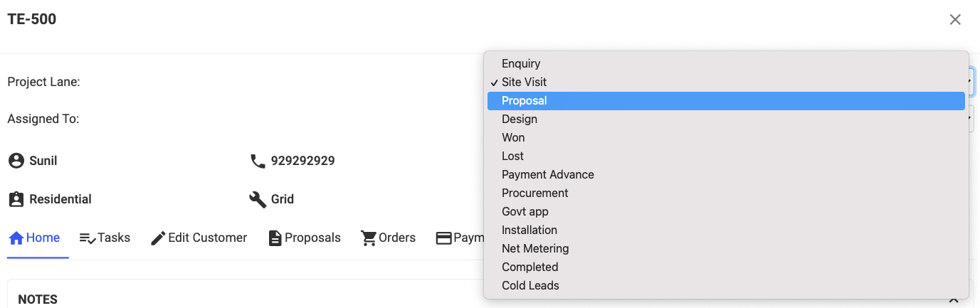Open the Proposals tab
This screenshot has height=308, width=980.
(x=305, y=238)
